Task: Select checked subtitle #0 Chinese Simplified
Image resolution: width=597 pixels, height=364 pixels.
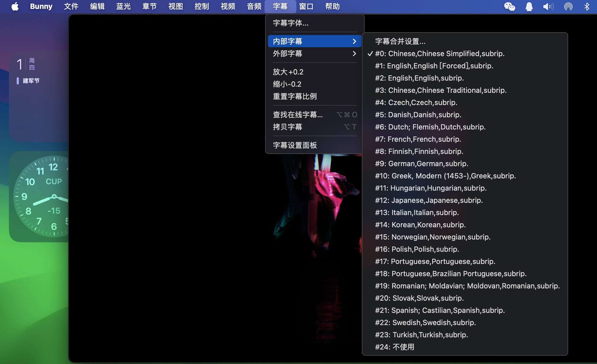Action: click(465, 53)
